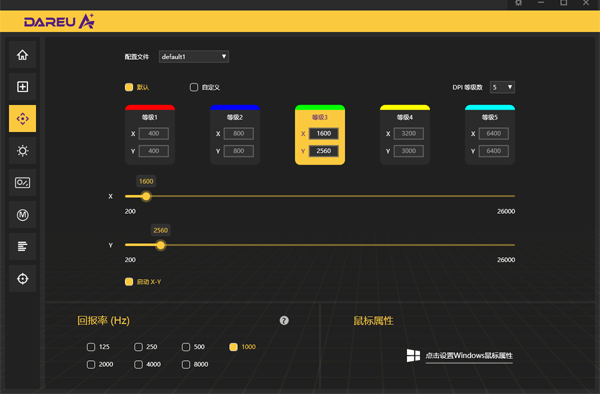Select the macro M icon in sidebar
Image resolution: width=600 pixels, height=394 pixels.
click(x=23, y=215)
